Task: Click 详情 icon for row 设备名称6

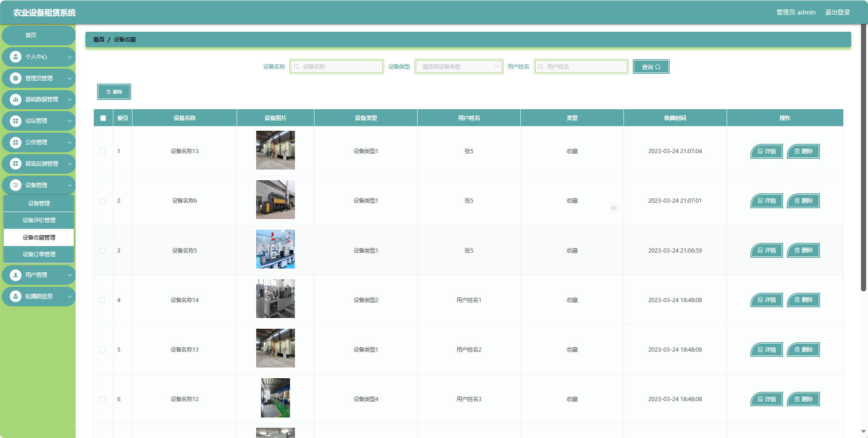Action: click(760, 201)
